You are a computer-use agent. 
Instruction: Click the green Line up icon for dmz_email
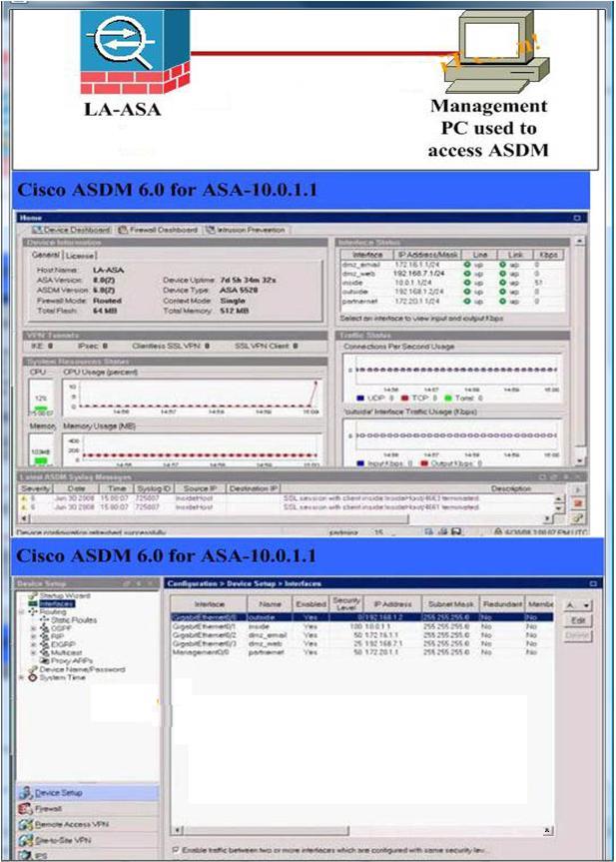[466, 265]
